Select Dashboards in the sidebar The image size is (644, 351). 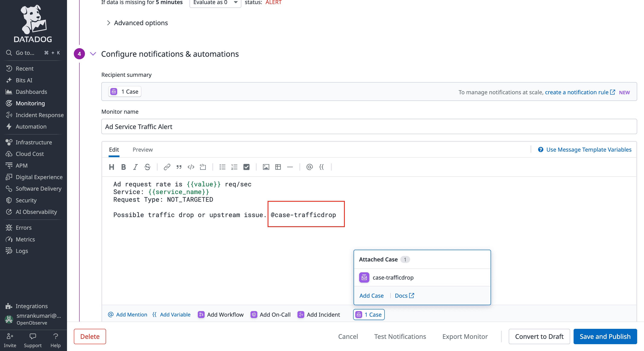31,92
